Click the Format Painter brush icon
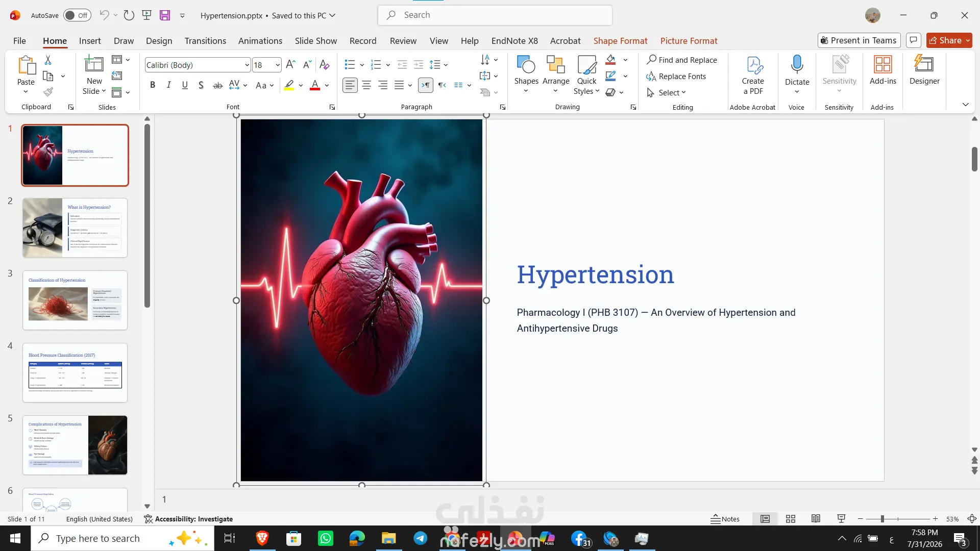 tap(48, 92)
